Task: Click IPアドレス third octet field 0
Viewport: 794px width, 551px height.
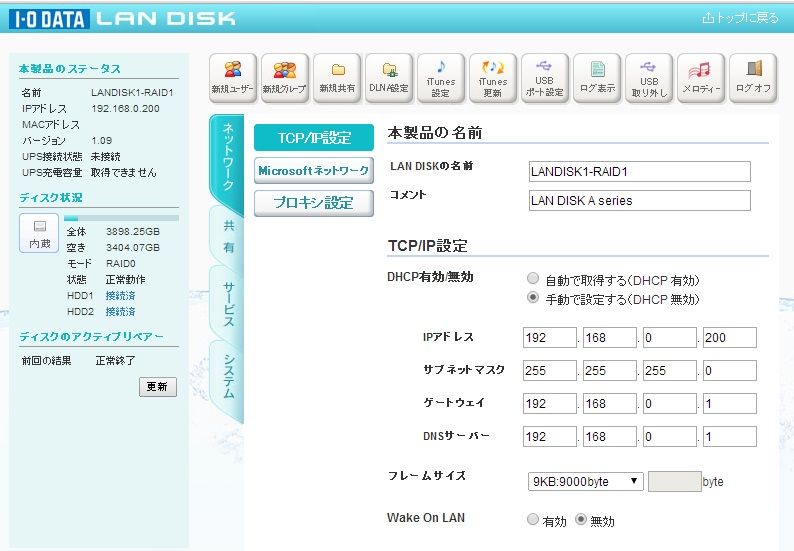Action: (x=669, y=338)
